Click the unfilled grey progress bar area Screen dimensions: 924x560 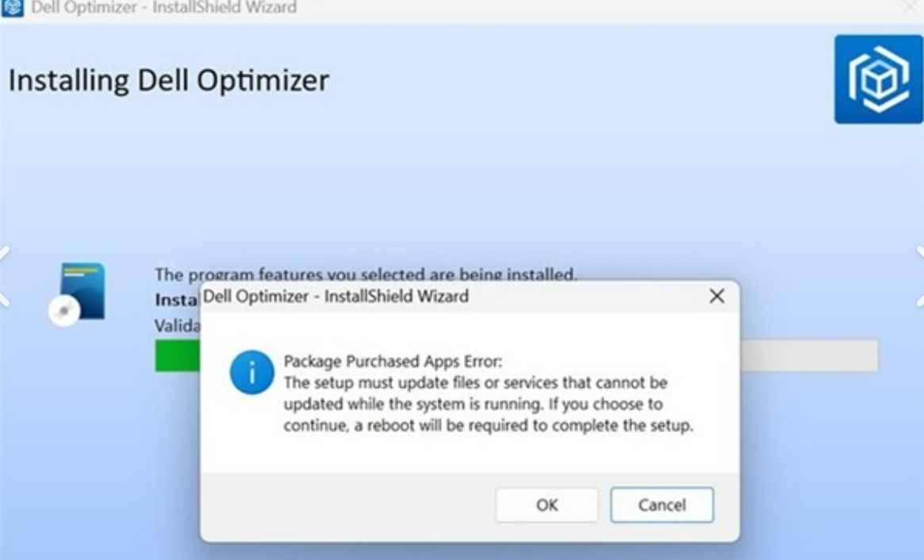point(809,355)
